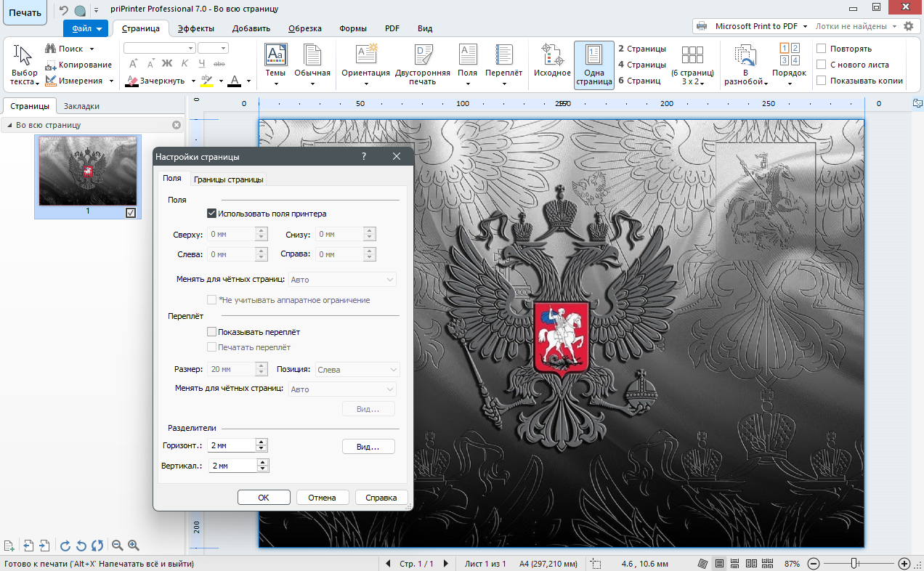Enable the С нового листа checkbox

coord(822,65)
